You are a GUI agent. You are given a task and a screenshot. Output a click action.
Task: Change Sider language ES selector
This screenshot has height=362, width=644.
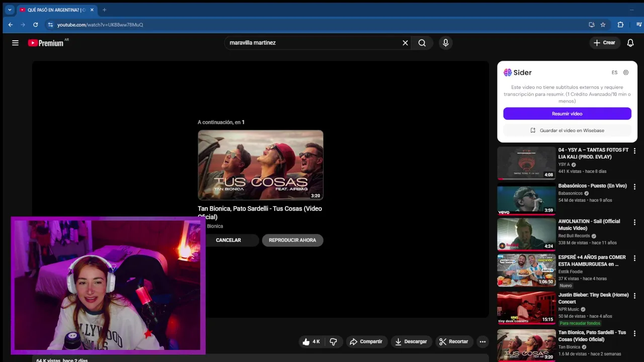click(614, 72)
